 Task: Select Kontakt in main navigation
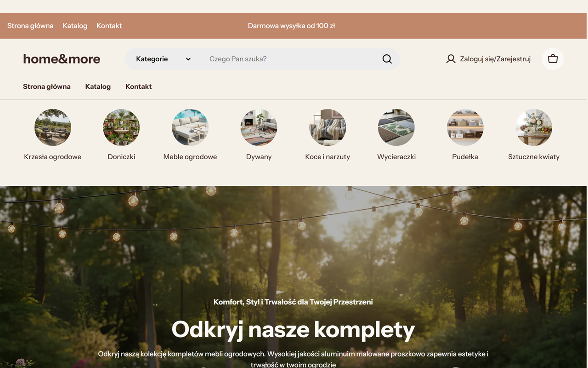point(139,86)
